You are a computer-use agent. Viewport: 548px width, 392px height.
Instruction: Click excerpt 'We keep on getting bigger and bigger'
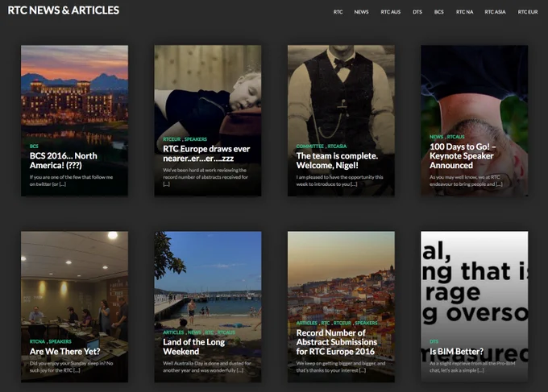(341, 367)
